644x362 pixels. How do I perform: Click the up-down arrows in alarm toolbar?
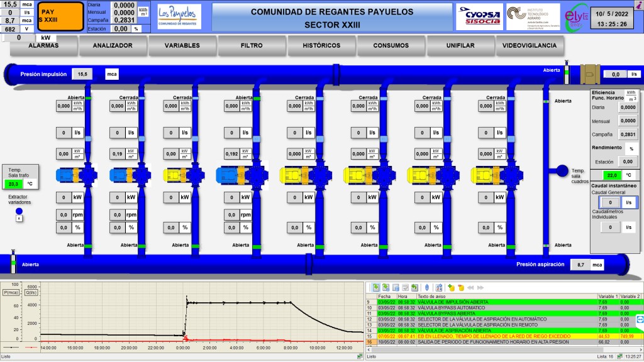point(427,287)
